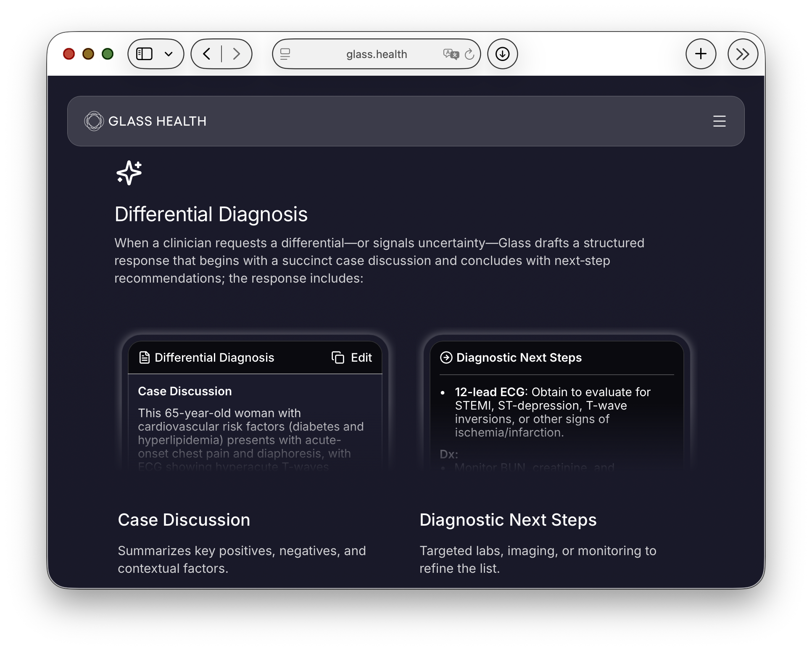Click the Differential Diagnosis card title
Screen dimensions: 812x651
tap(214, 357)
